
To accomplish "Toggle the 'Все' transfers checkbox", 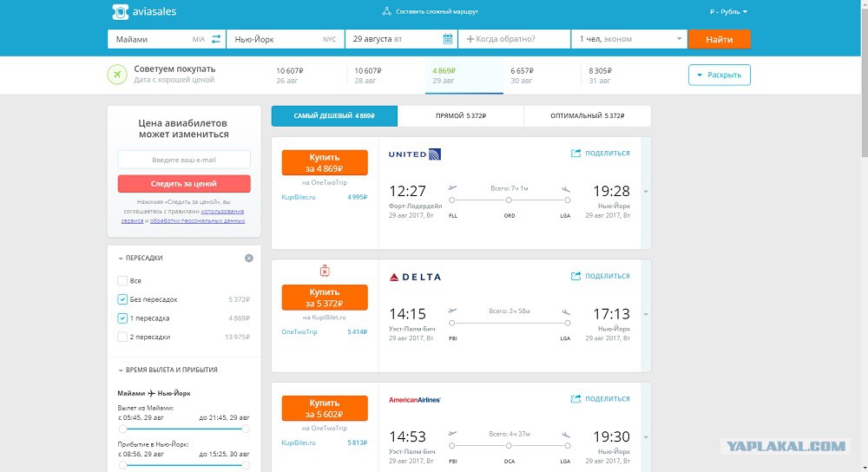I will point(122,280).
